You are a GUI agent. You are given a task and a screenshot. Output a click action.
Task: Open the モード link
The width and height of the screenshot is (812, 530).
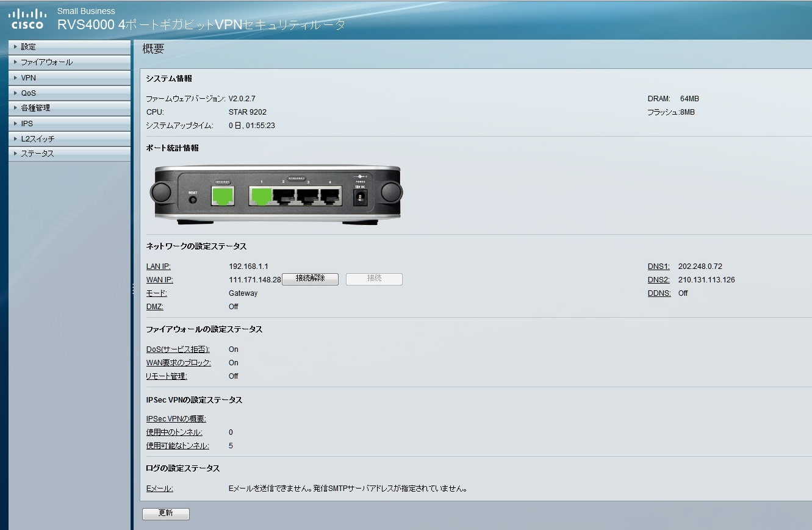point(156,293)
